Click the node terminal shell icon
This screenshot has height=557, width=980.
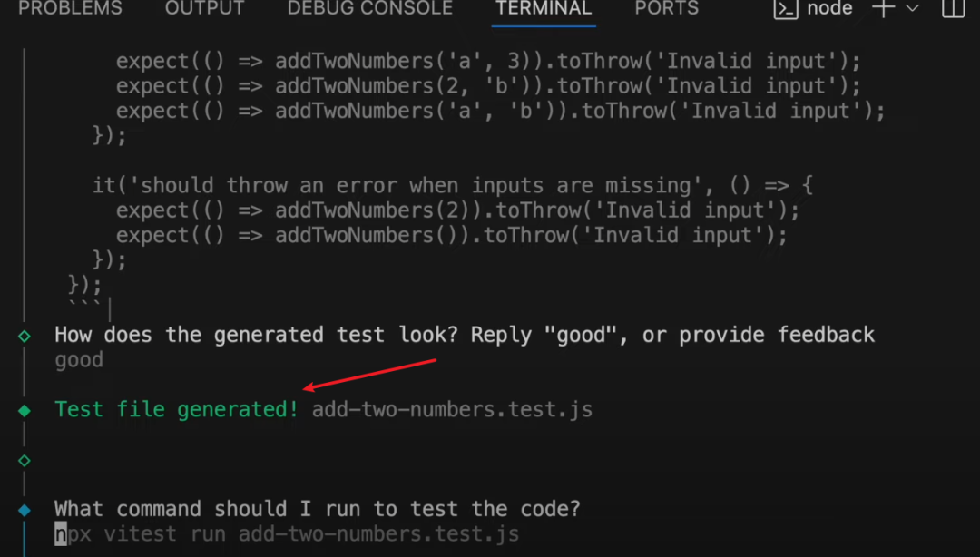784,8
